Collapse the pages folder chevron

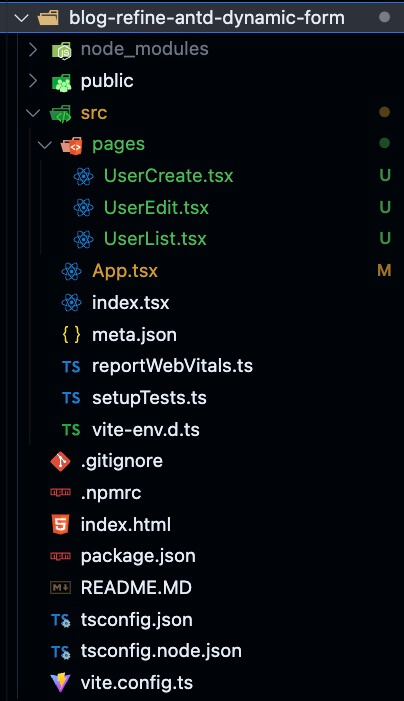pos(44,144)
